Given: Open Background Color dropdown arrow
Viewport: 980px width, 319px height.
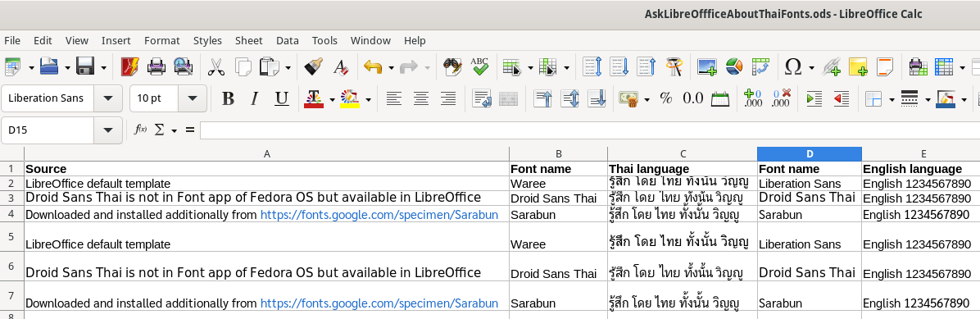Looking at the screenshot, I should (x=368, y=99).
